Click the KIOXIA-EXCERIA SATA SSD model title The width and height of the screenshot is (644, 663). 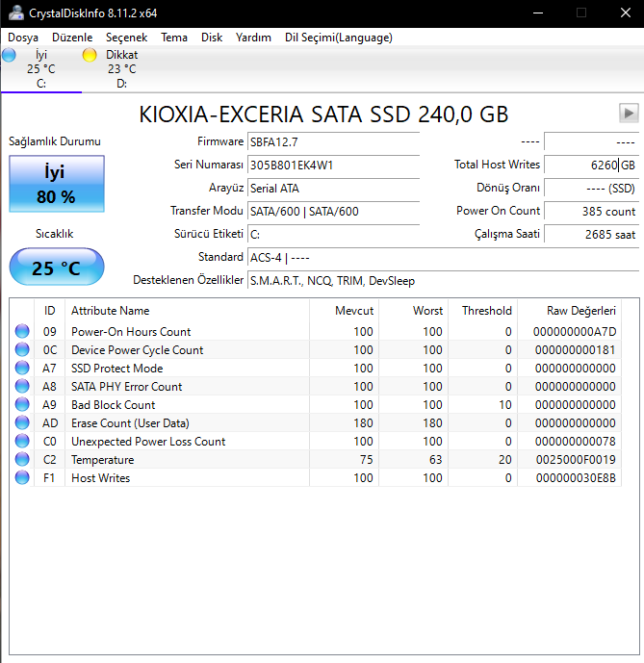[323, 114]
